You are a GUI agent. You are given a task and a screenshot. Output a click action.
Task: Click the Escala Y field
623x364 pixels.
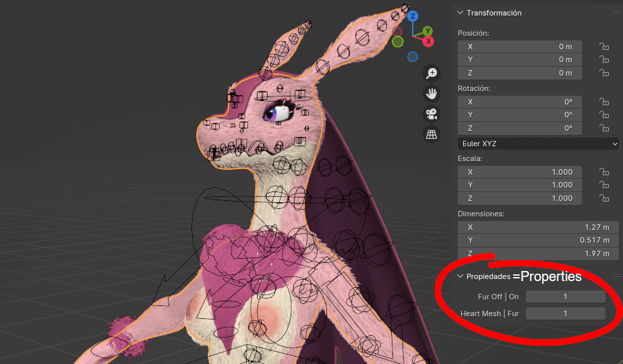pos(520,185)
